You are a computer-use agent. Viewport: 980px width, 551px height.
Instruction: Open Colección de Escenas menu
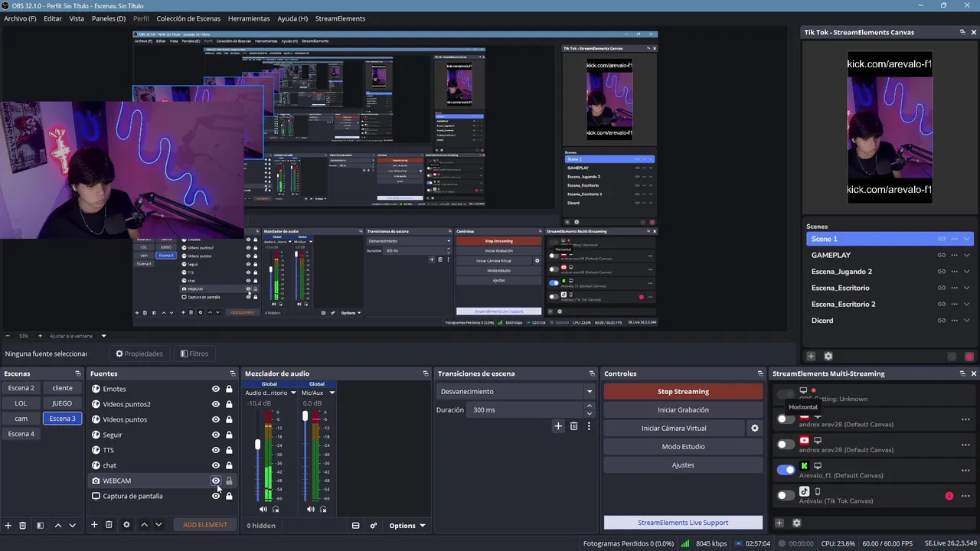point(188,18)
